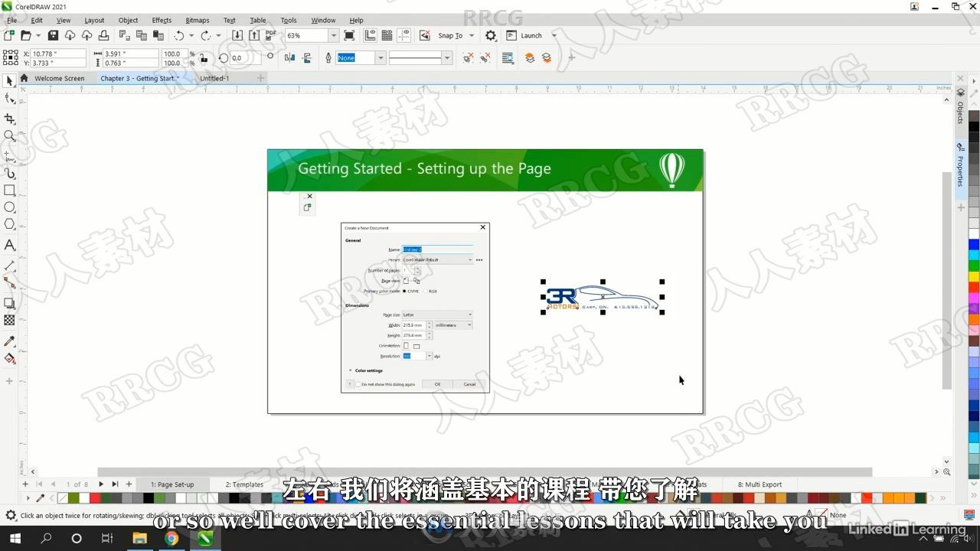Select the Rectangle tool

(x=9, y=190)
